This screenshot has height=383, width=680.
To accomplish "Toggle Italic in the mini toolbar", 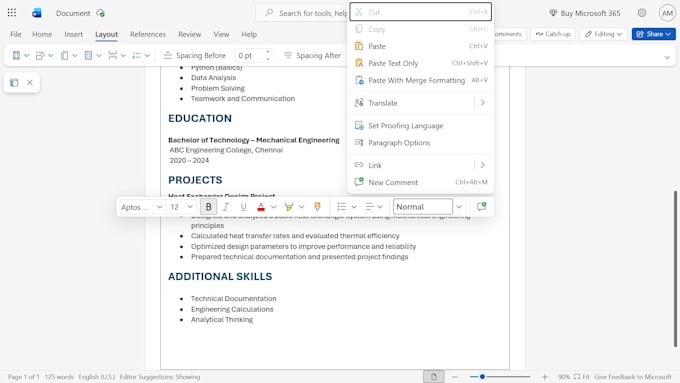I will (226, 207).
